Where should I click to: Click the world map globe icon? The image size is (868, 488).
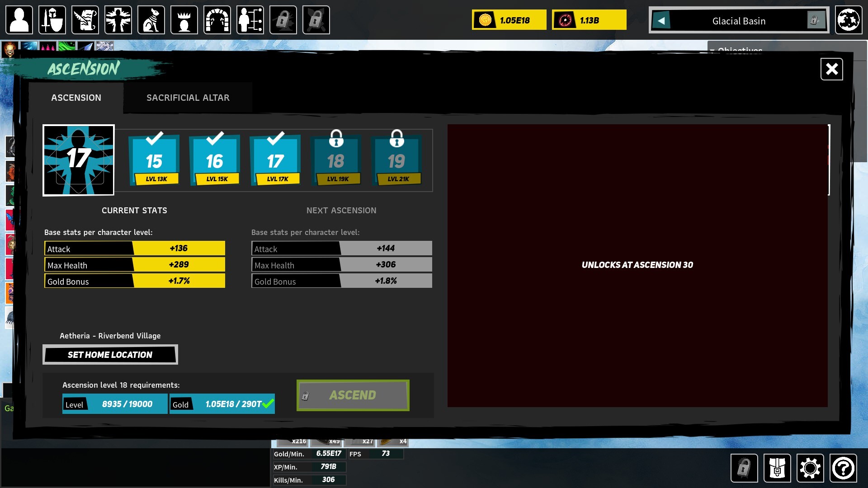[848, 20]
